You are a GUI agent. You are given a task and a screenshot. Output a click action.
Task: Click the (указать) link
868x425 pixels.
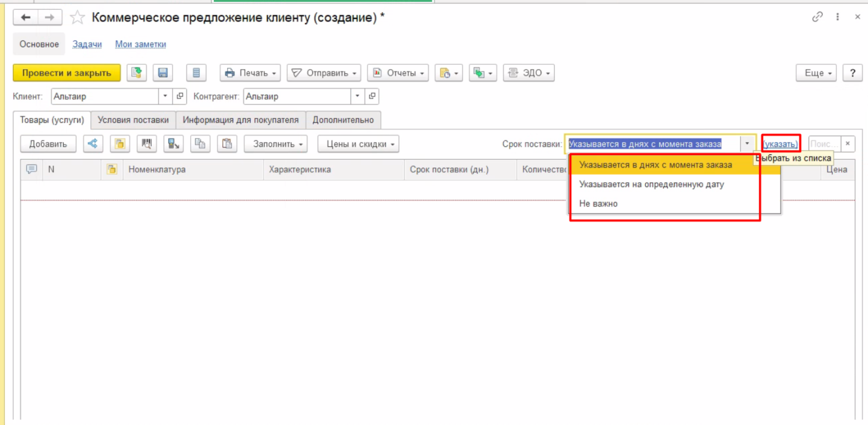coord(781,144)
